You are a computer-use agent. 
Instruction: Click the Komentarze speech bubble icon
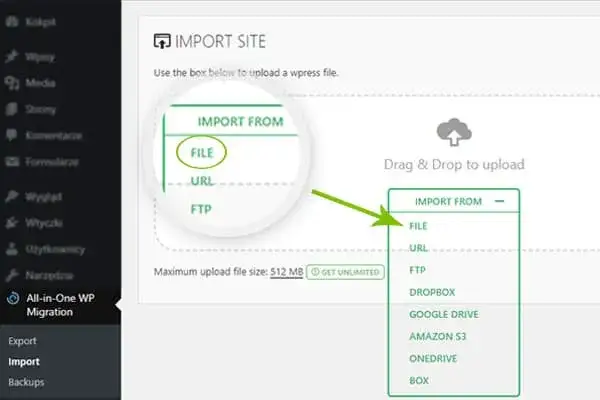pos(12,135)
